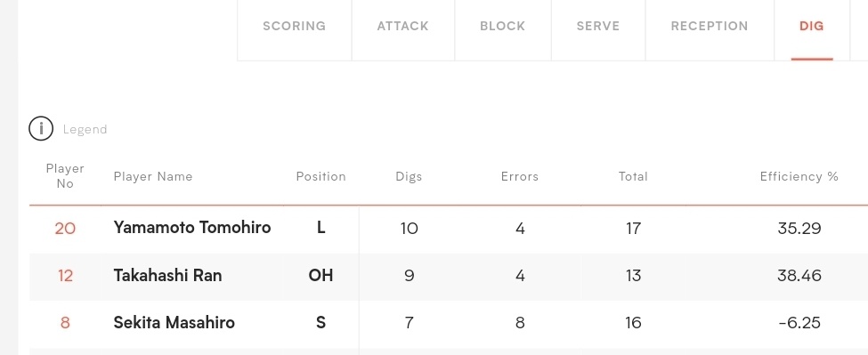Screen dimensions: 868x355
Task: Sort by Digs column header
Action: (410, 176)
